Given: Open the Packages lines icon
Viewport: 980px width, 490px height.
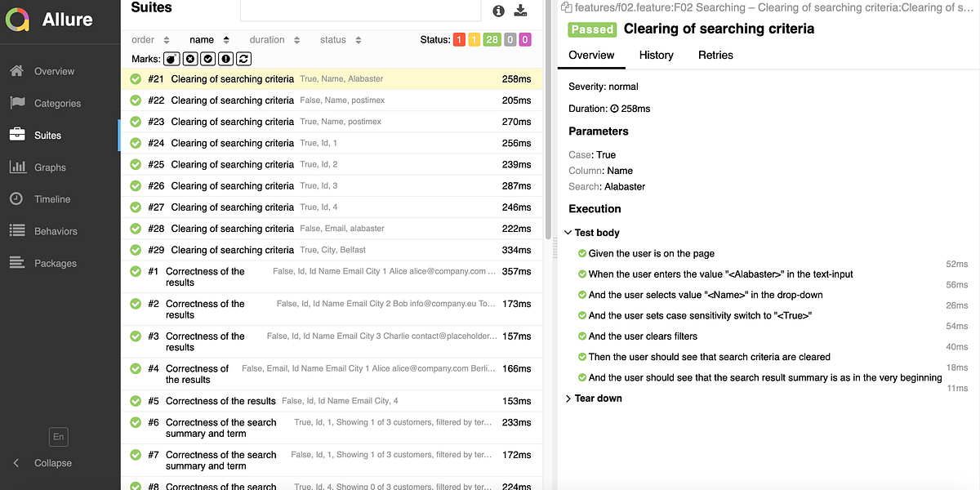Looking at the screenshot, I should point(17,263).
